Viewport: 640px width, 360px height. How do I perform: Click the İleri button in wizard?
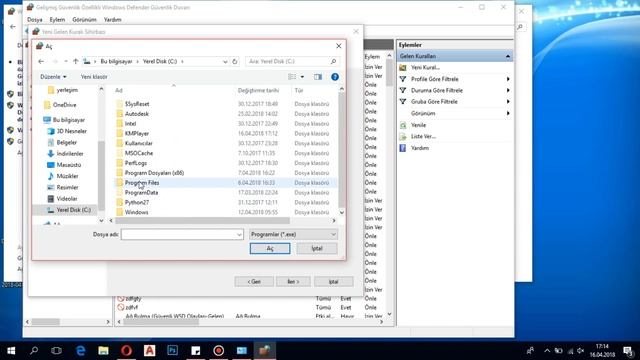click(x=293, y=282)
